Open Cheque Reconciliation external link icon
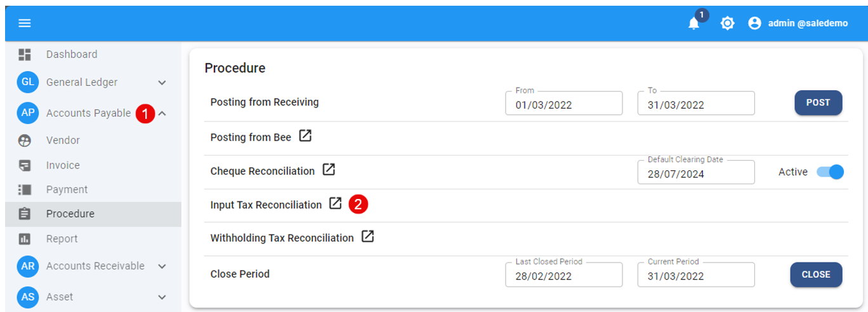The image size is (868, 312). tap(329, 170)
